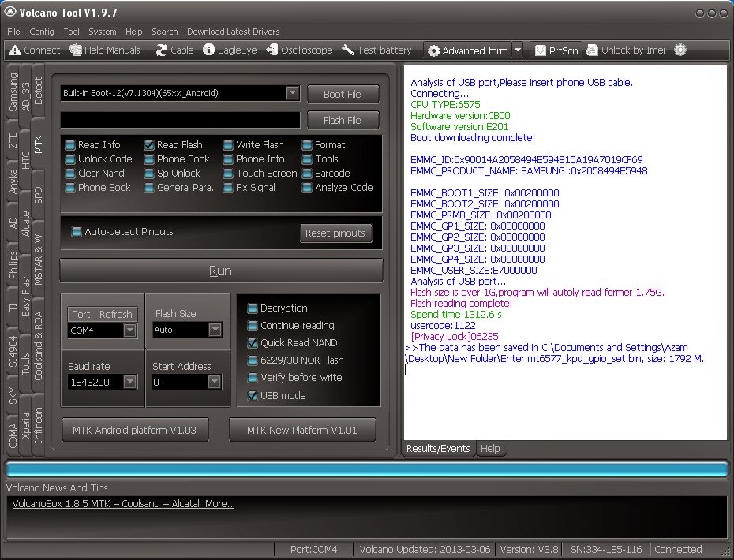
Task: Click the Port:COM4 status bar entry
Action: (x=313, y=549)
